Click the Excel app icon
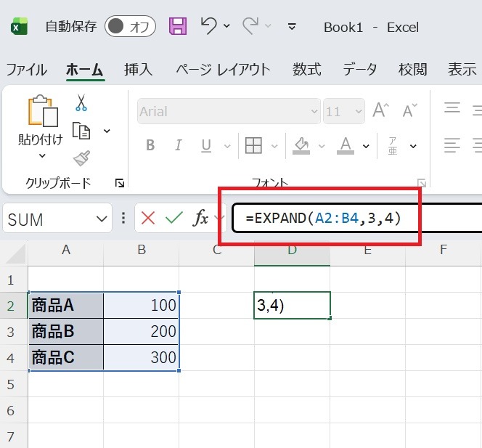This screenshot has height=448, width=482. point(19,26)
